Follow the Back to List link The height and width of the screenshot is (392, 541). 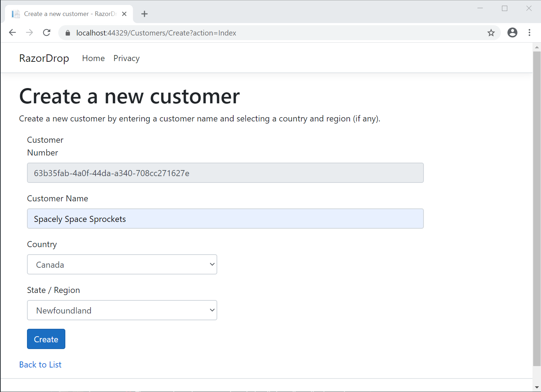click(40, 364)
